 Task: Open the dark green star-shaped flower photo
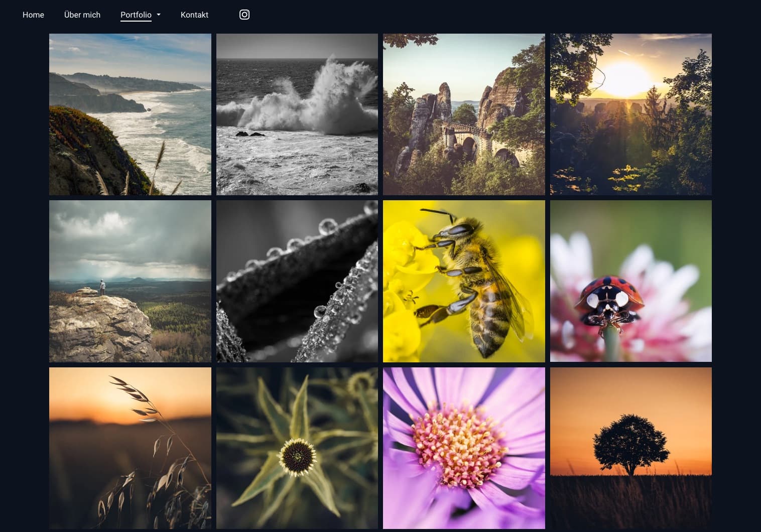tap(297, 448)
